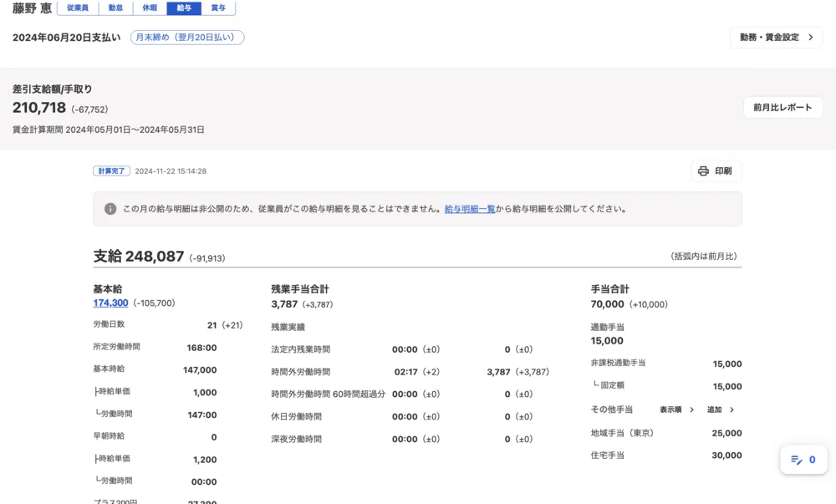Click the 時間外労働時間 60時間超過分 label

[x=328, y=395]
